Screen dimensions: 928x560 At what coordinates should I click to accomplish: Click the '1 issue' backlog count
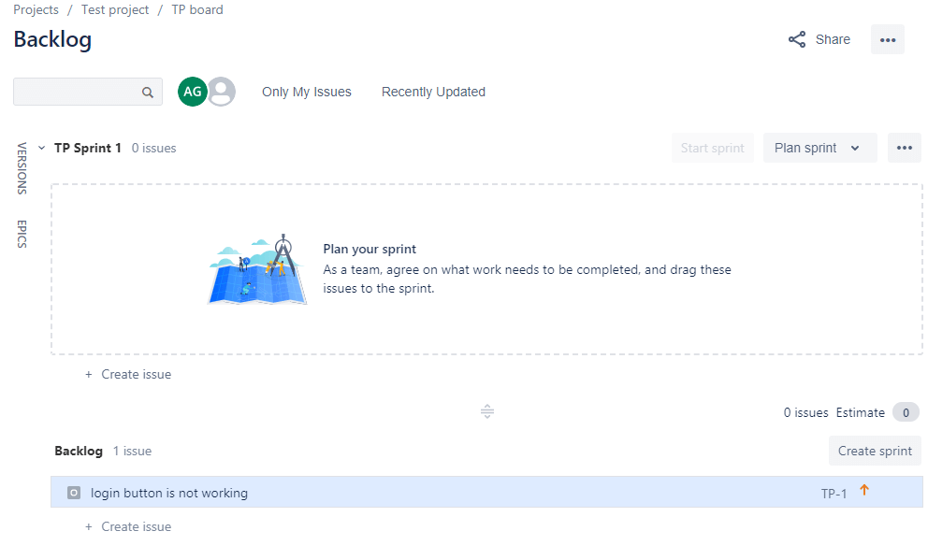pyautogui.click(x=132, y=451)
